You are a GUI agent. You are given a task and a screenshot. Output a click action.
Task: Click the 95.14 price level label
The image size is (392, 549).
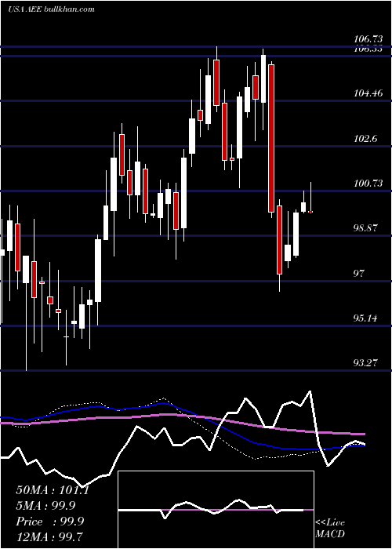[x=366, y=318]
